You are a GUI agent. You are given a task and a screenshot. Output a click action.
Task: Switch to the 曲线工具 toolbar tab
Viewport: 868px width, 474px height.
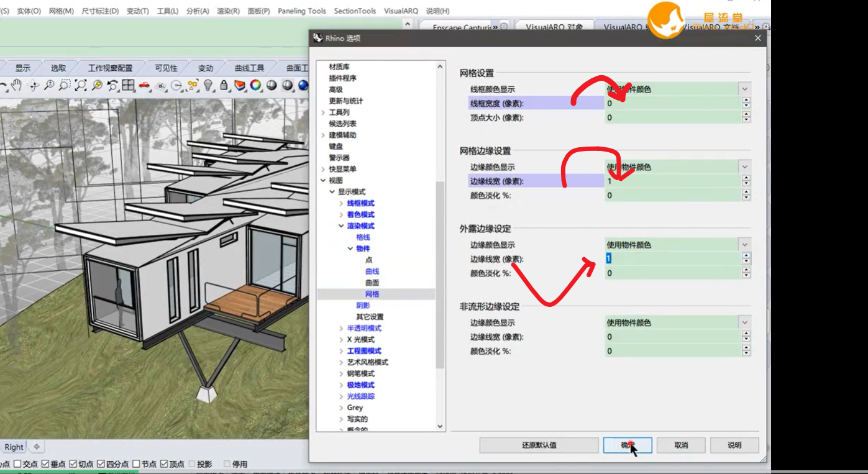249,68
